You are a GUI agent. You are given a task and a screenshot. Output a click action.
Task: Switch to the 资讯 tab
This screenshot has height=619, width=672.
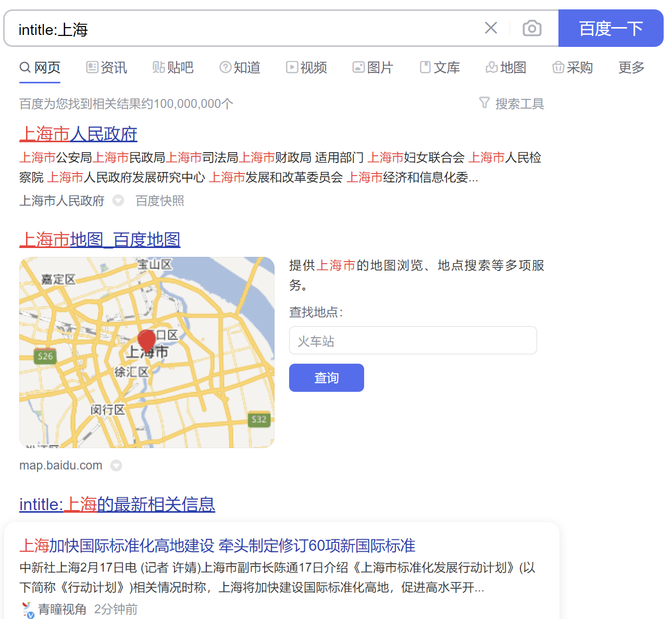[107, 67]
